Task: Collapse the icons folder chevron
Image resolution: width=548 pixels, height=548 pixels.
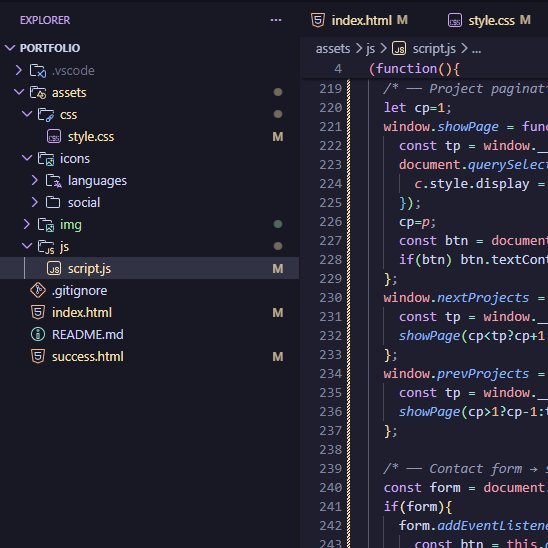Action: tap(27, 158)
